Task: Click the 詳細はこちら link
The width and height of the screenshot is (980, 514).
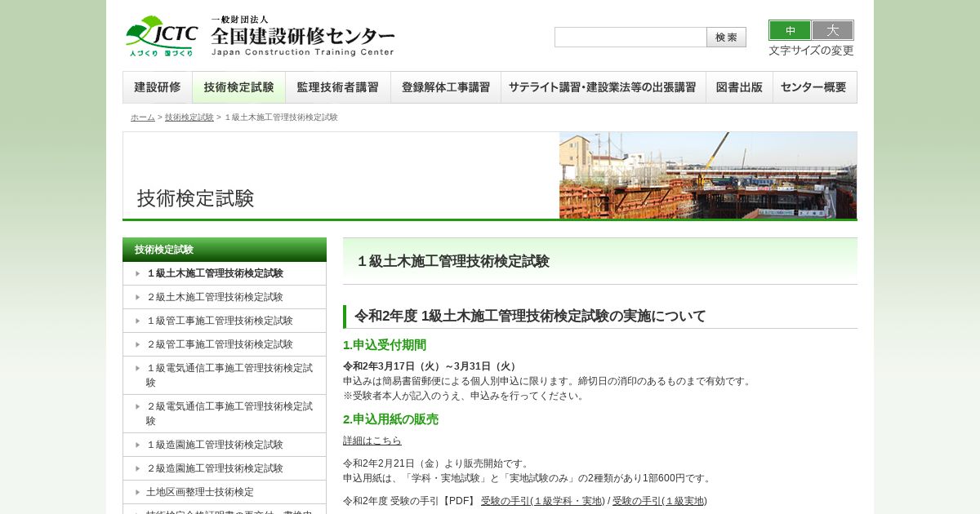Action: point(372,441)
